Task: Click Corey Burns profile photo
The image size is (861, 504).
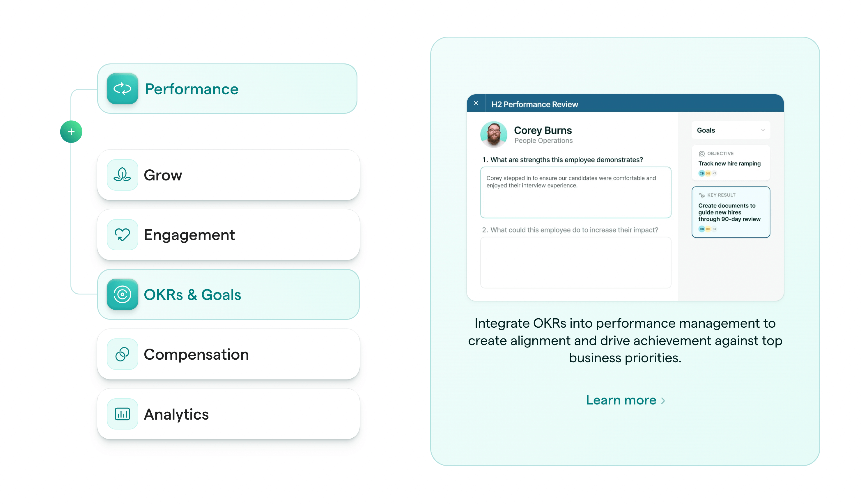Action: click(x=494, y=134)
